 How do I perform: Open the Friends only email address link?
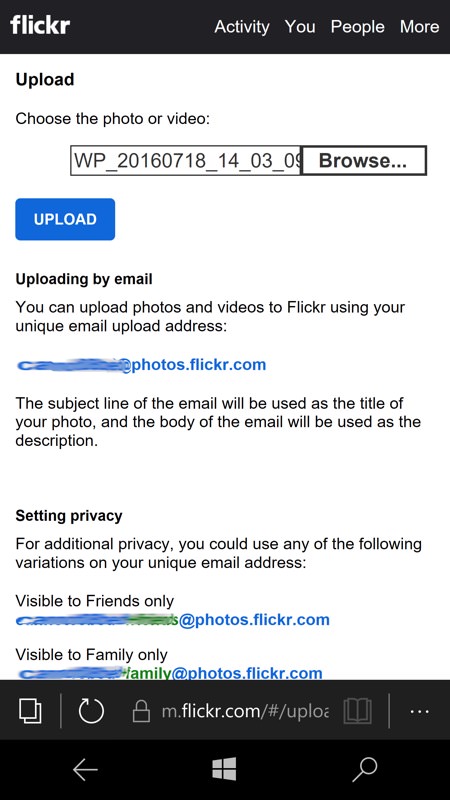(x=173, y=620)
